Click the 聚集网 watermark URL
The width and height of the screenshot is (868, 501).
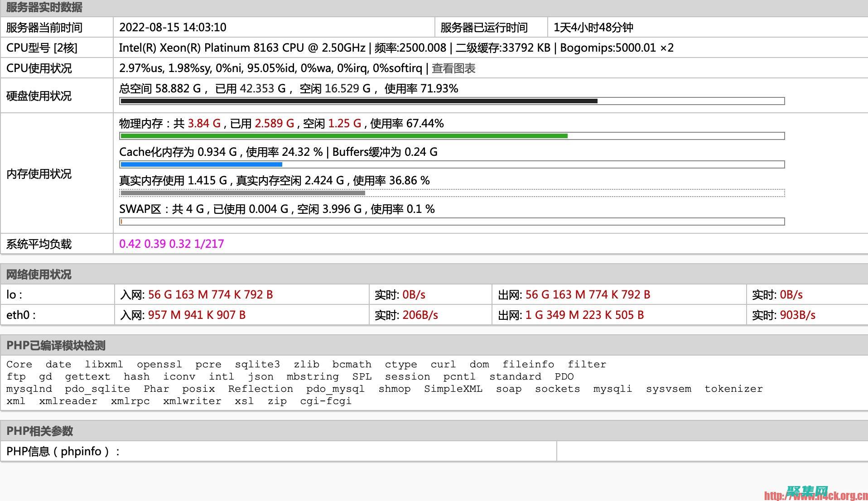[x=815, y=495]
